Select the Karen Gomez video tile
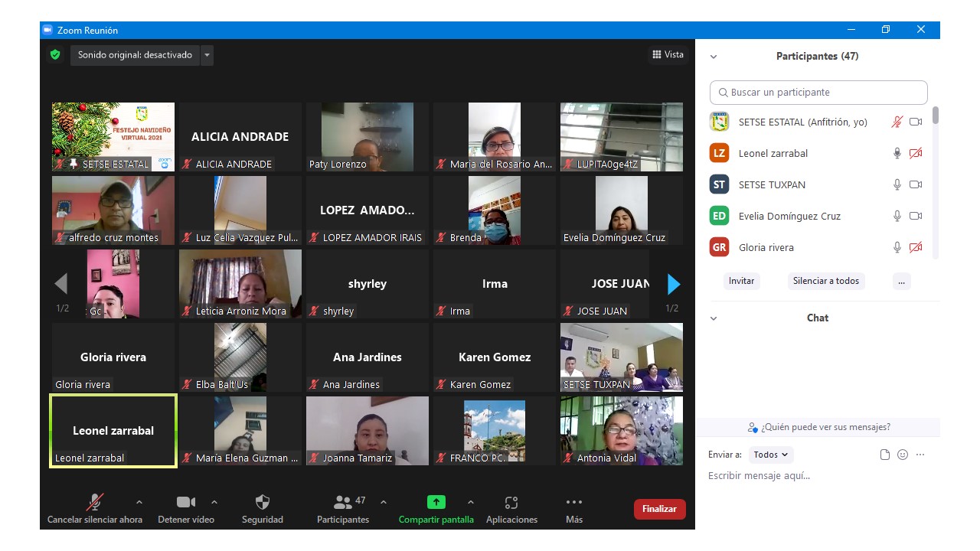This screenshot has height=551, width=980. (x=495, y=357)
